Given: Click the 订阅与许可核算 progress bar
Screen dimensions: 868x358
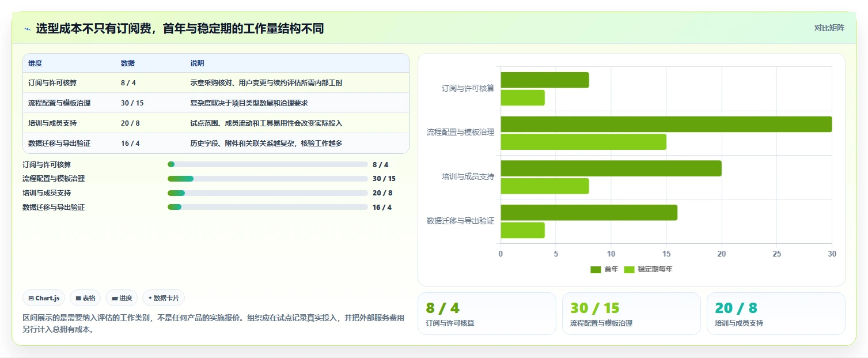Looking at the screenshot, I should pos(267,164).
